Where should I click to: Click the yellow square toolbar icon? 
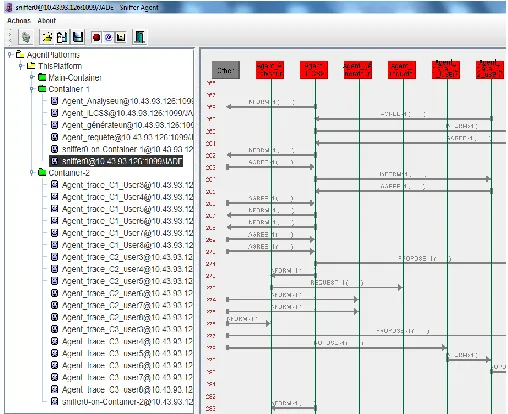tap(121, 37)
